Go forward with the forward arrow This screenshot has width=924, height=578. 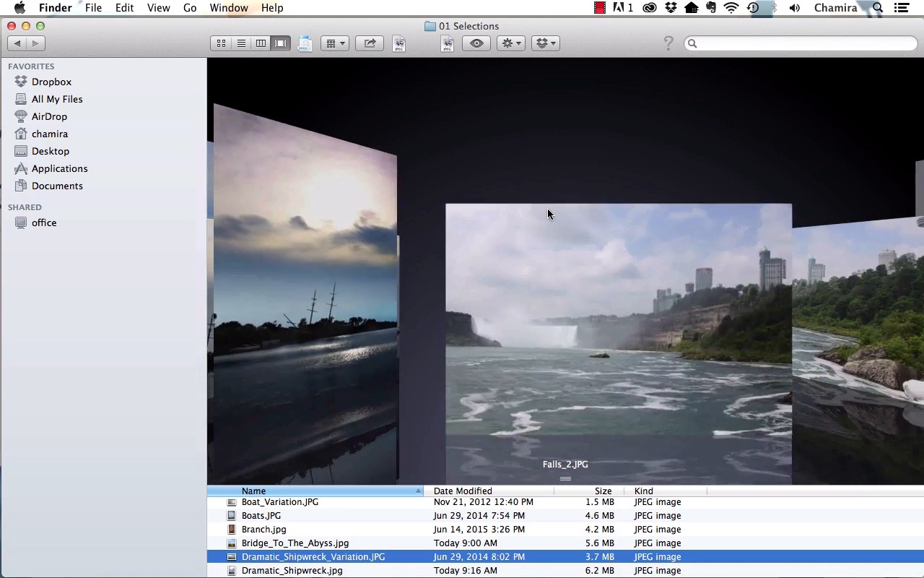(x=35, y=43)
